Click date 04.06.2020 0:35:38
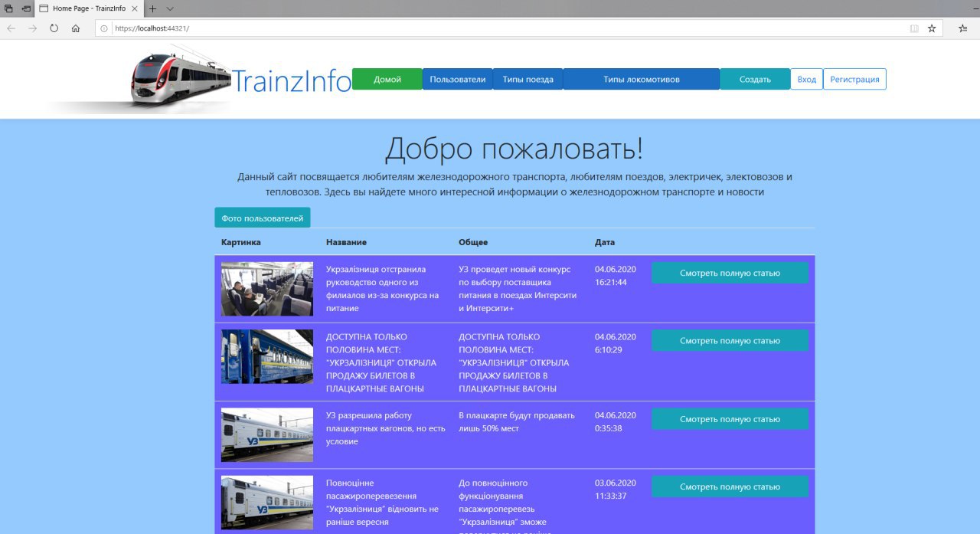 pos(616,422)
